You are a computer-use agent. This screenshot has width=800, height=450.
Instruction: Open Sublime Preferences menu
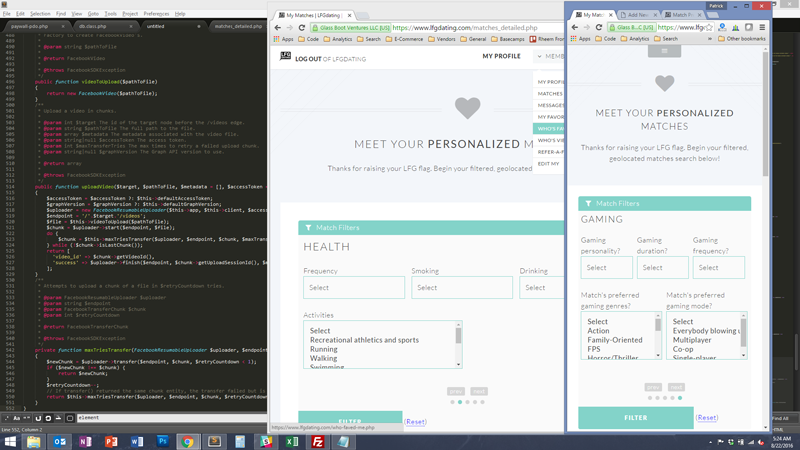(156, 14)
